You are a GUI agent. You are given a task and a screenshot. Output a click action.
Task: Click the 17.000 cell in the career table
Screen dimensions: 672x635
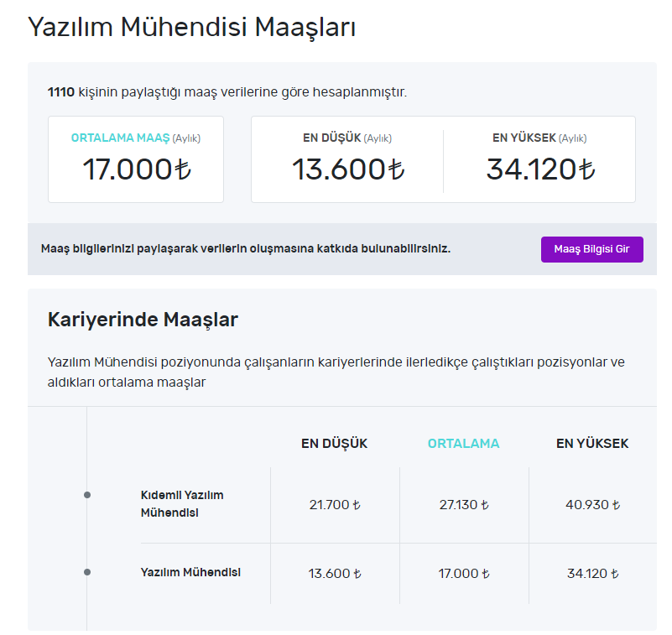pos(463,574)
